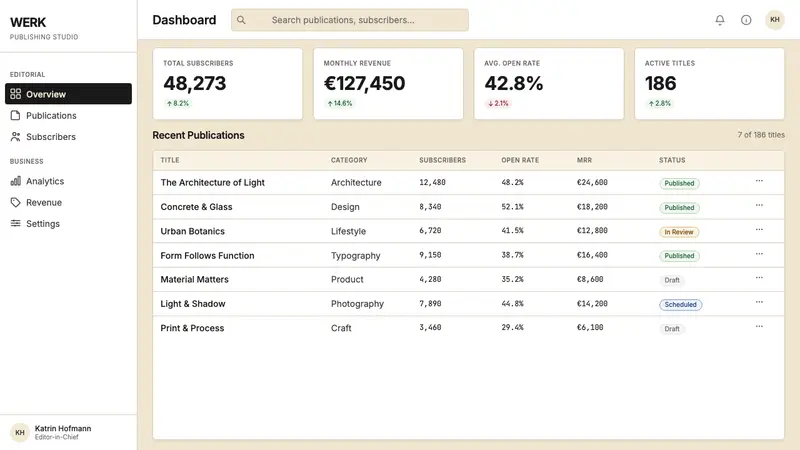Click the 12,480 subscribers value
The height and width of the screenshot is (450, 800).
tap(432, 182)
